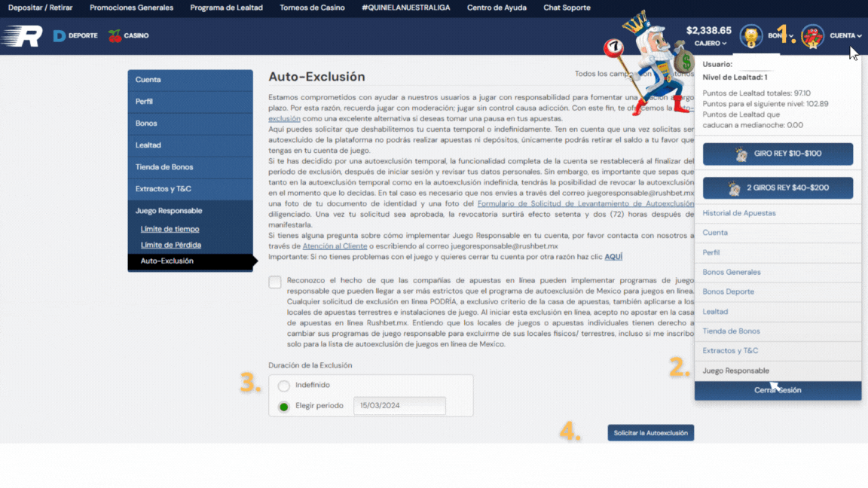Image resolution: width=868 pixels, height=488 pixels.
Task: Open Centro de Ayuda
Action: pos(497,8)
